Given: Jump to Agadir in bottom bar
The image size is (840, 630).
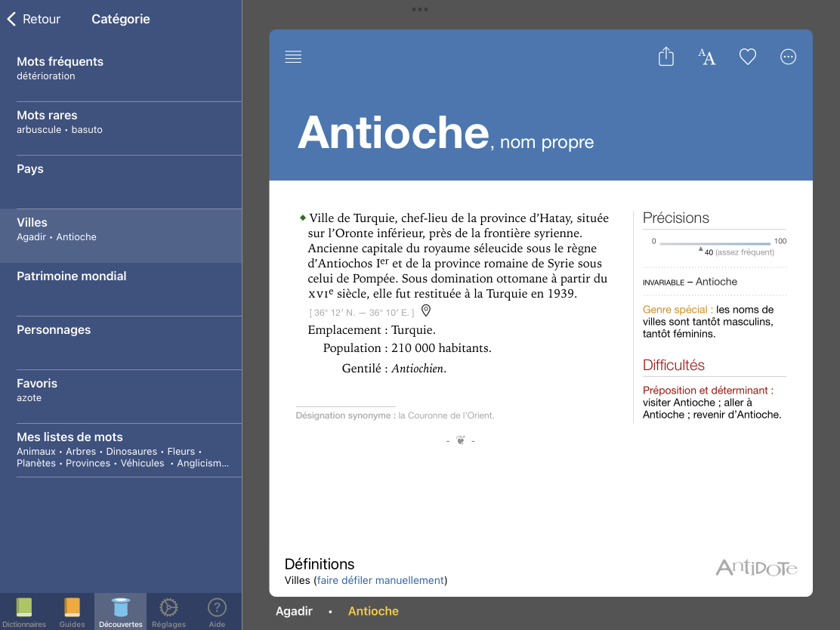Looking at the screenshot, I should pos(294,611).
